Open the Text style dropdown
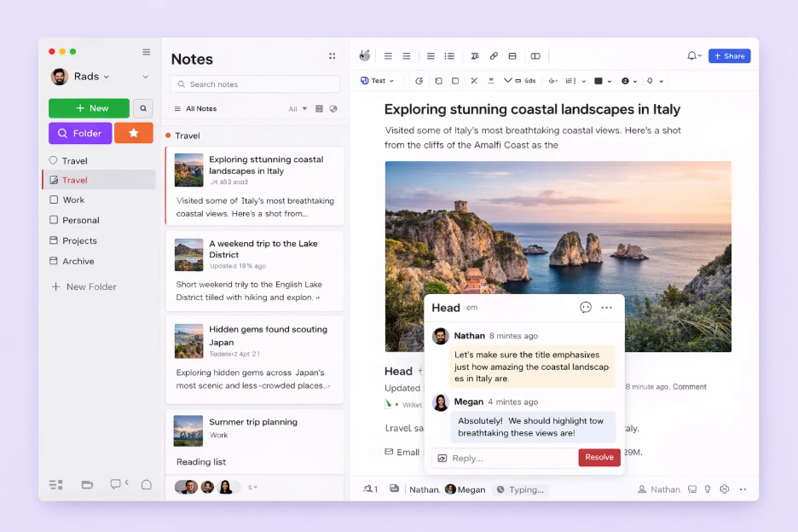The width and height of the screenshot is (798, 532). click(x=377, y=81)
